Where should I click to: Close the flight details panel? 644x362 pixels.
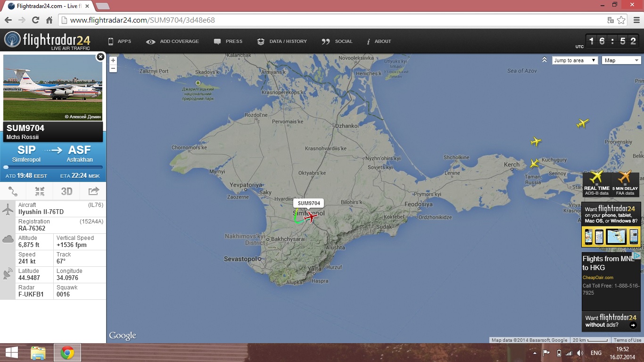click(100, 57)
